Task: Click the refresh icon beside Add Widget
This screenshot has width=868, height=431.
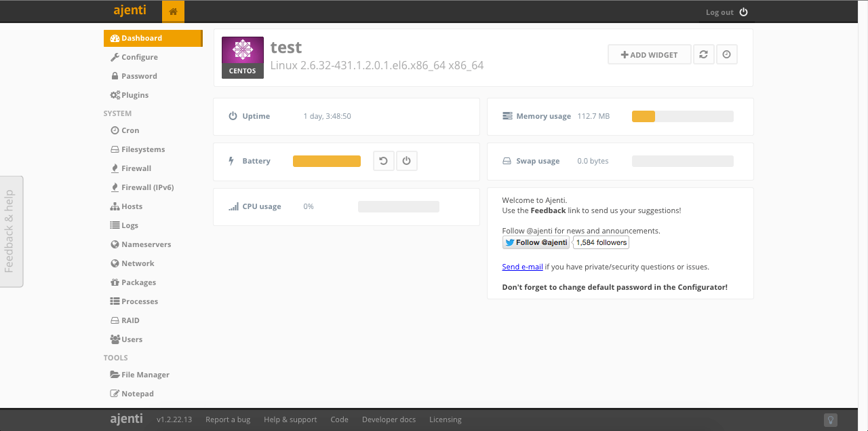Action: pyautogui.click(x=703, y=55)
